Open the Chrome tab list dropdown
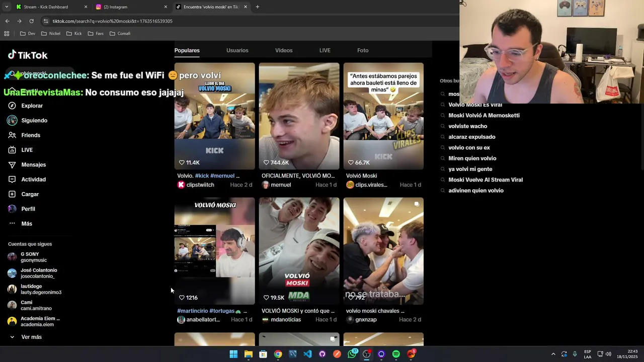 pos(6,7)
